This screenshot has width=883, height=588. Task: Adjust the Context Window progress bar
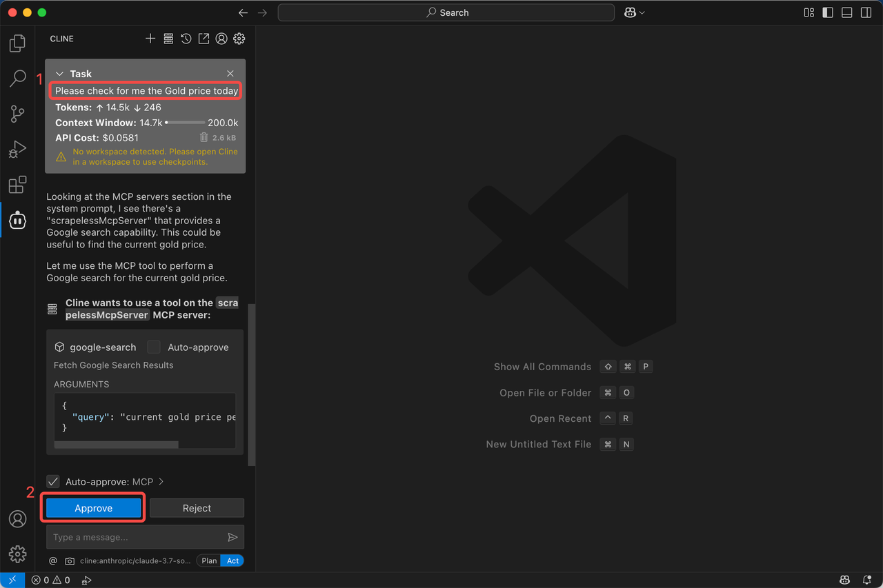185,123
